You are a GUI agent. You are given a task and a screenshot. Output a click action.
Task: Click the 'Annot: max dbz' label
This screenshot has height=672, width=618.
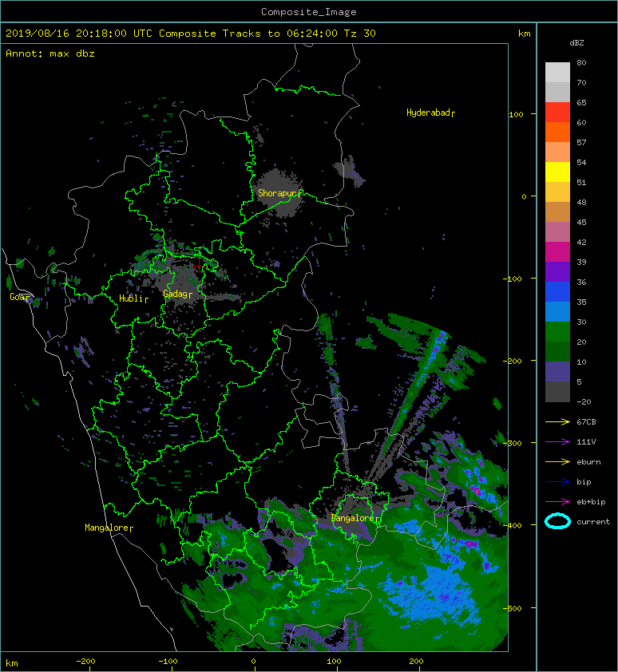[50, 53]
